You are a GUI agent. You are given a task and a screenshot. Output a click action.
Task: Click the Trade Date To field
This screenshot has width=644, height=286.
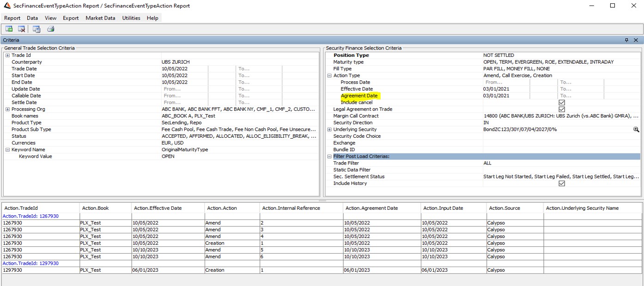(259, 69)
